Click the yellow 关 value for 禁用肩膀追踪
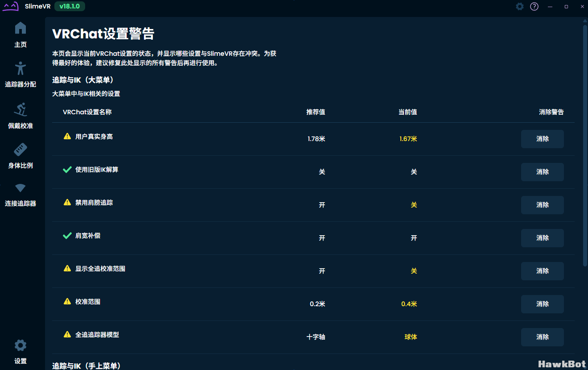Screen dimensions: 588x370 coord(414,205)
